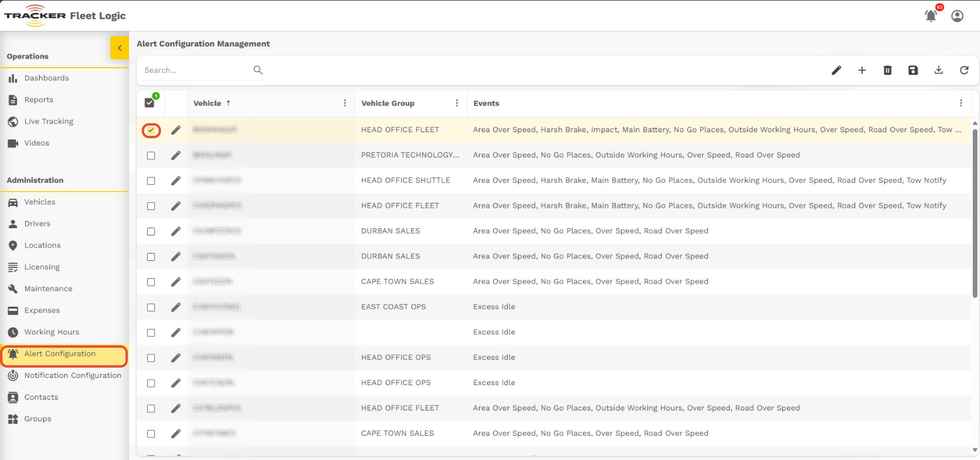The height and width of the screenshot is (460, 980).
Task: Click the Videos camera icon
Action: [x=13, y=144]
